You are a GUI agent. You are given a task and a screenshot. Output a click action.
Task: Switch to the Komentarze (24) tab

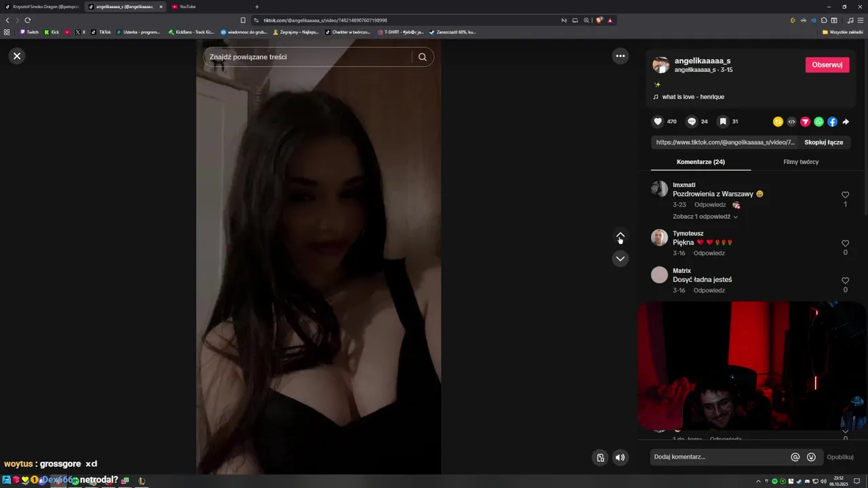pos(701,162)
